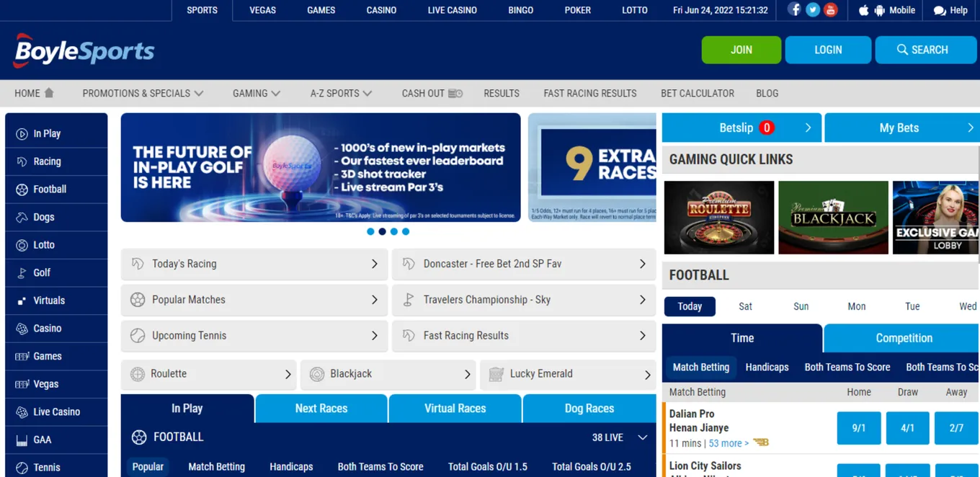Click the Dogs sidebar icon
Screen dimensions: 980x477
[22, 217]
